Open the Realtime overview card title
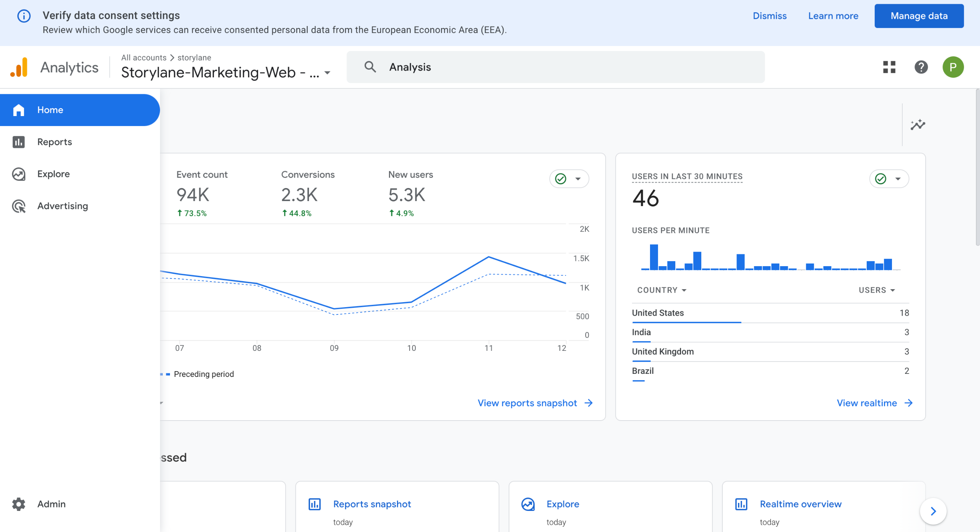This screenshot has width=980, height=532. (800, 504)
